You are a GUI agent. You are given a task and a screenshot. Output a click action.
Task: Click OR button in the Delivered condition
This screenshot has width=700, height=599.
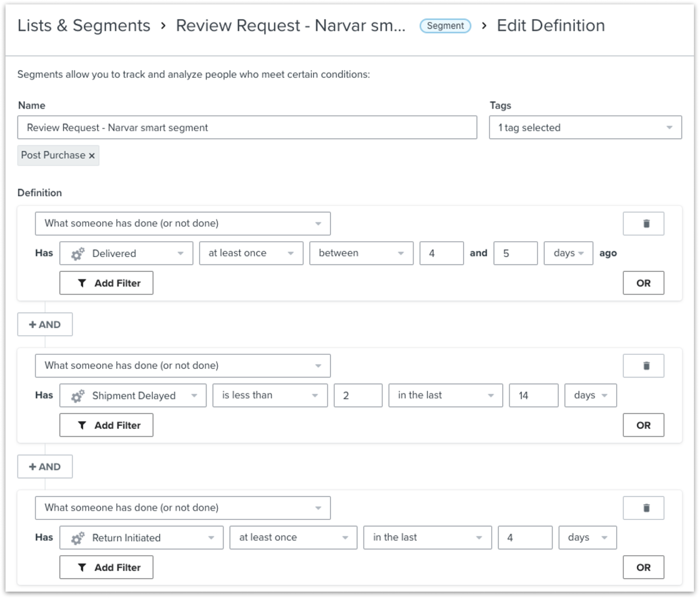coord(643,283)
